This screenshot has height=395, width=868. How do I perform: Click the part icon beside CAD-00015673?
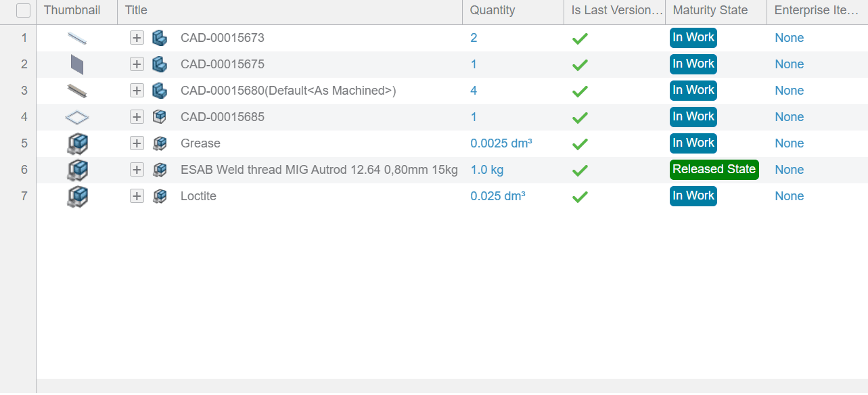tap(160, 38)
